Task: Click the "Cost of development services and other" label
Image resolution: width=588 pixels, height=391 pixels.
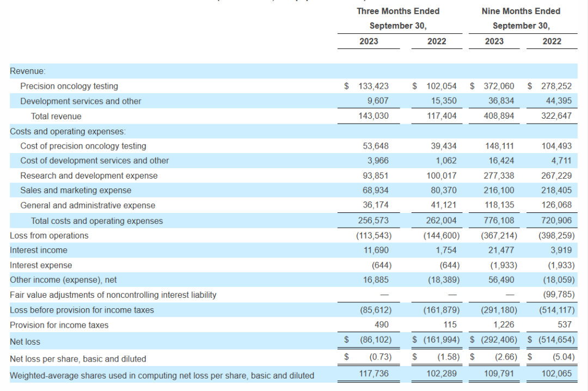Action: [x=95, y=161]
